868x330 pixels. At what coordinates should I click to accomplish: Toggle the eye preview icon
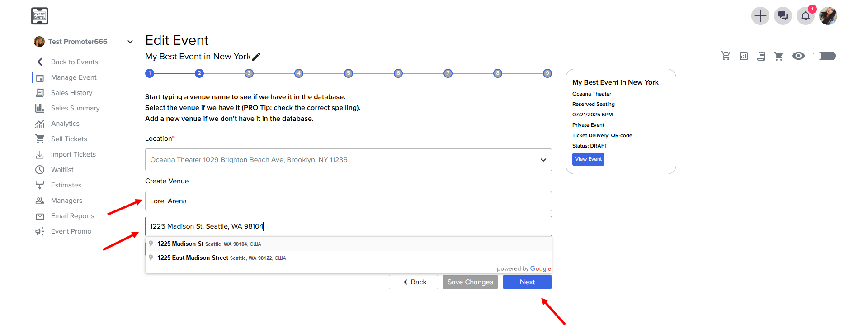pyautogui.click(x=798, y=56)
